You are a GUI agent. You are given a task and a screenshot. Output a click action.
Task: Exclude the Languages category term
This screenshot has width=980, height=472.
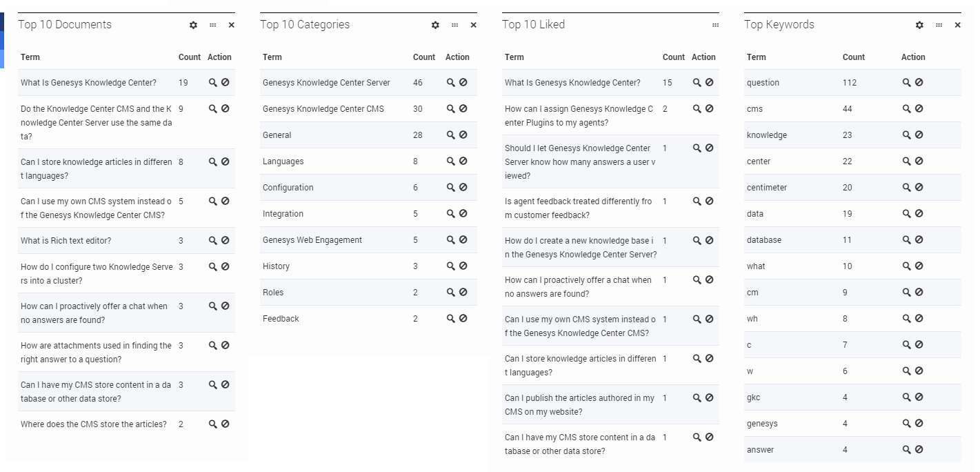(x=463, y=161)
